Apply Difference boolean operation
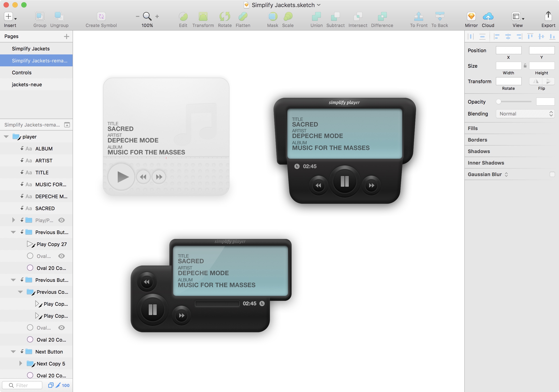This screenshot has height=392, width=559. coord(382,17)
